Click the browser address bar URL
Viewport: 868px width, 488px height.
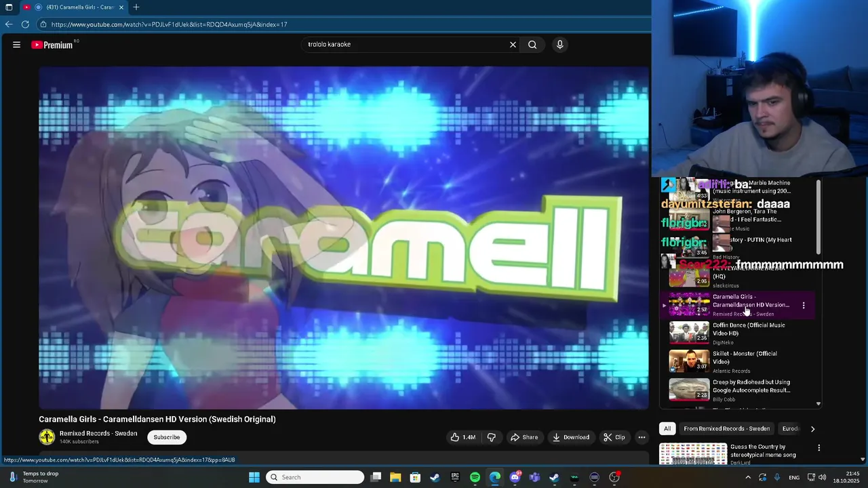pyautogui.click(x=170, y=24)
